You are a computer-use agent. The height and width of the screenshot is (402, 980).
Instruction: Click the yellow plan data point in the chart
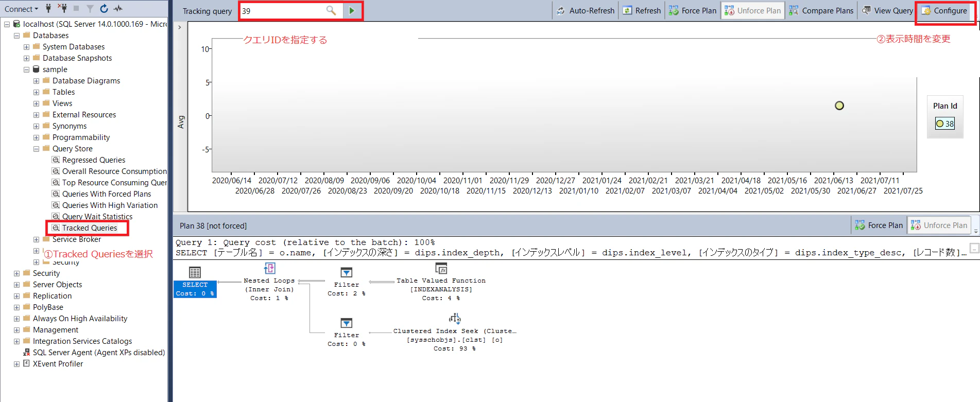[839, 106]
